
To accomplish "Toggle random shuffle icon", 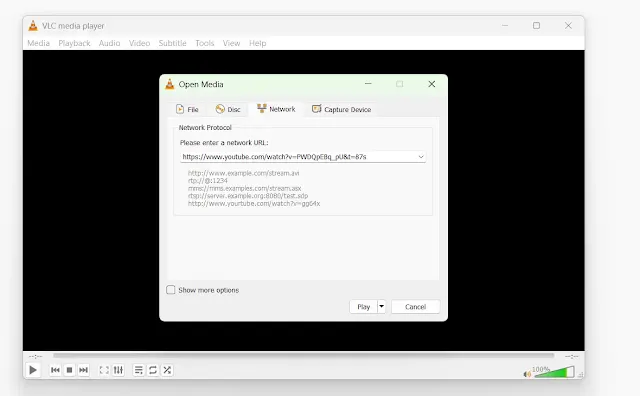I will 167,370.
